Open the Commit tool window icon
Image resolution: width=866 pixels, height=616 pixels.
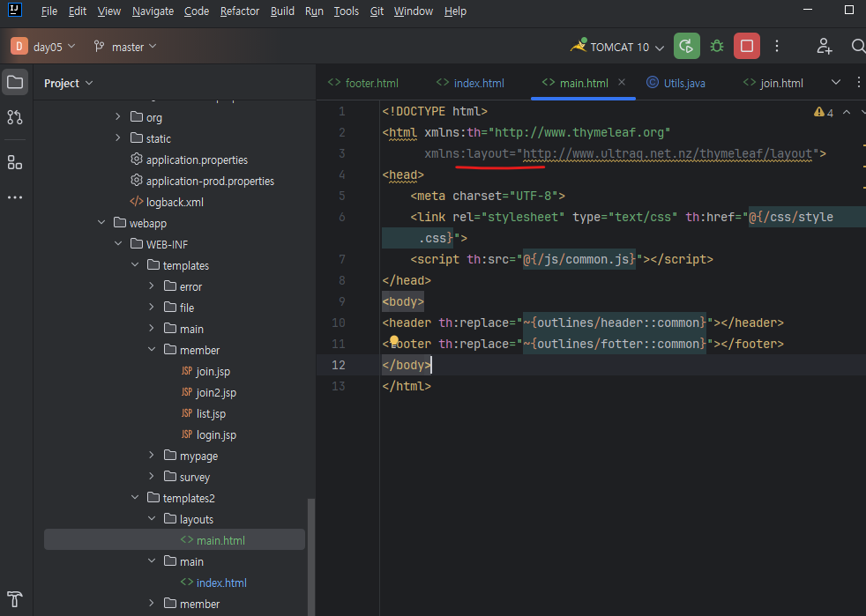click(x=15, y=117)
